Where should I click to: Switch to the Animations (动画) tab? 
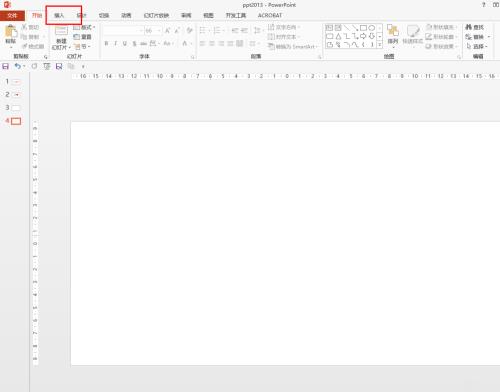coord(126,15)
